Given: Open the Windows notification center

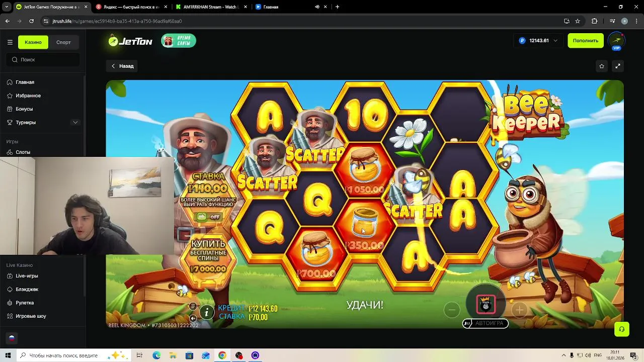Looking at the screenshot, I should 634,355.
